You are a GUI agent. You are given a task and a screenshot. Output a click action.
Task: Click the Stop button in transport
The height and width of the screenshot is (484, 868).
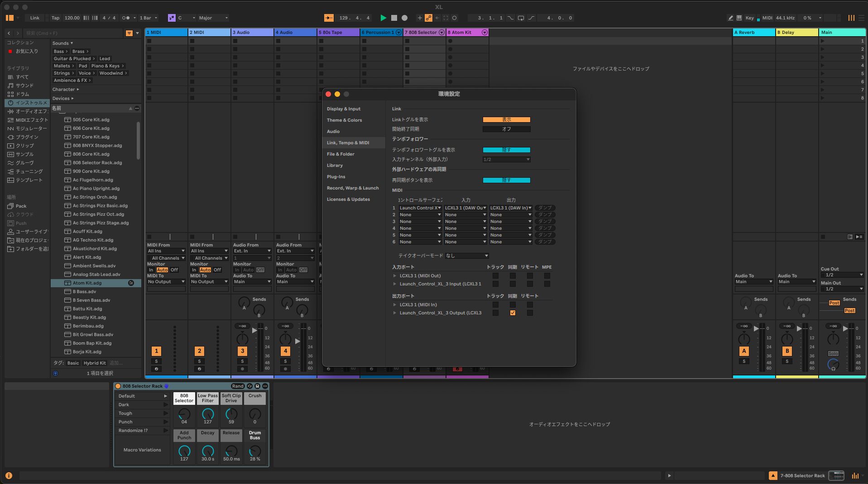pyautogui.click(x=394, y=18)
